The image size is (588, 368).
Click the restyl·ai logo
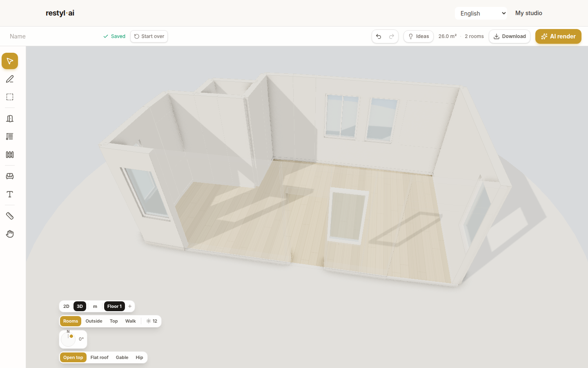coord(60,13)
